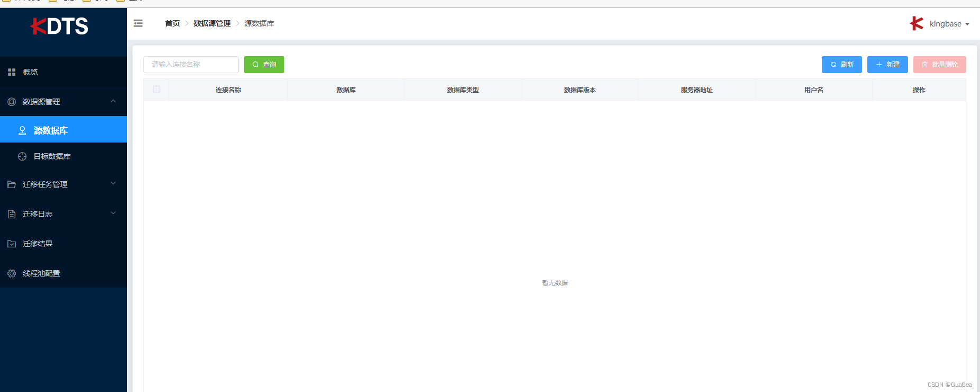Click the green 查询 button
This screenshot has width=980, height=392.
pyautogui.click(x=264, y=65)
